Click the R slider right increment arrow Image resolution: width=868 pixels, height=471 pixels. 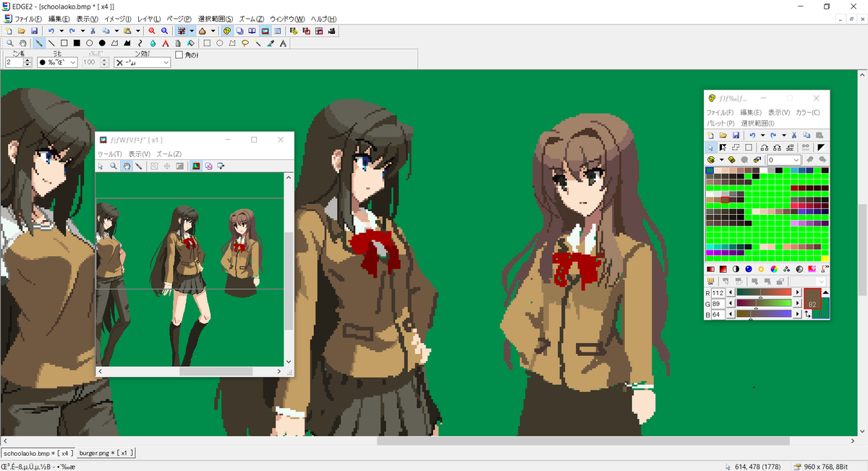coord(798,292)
